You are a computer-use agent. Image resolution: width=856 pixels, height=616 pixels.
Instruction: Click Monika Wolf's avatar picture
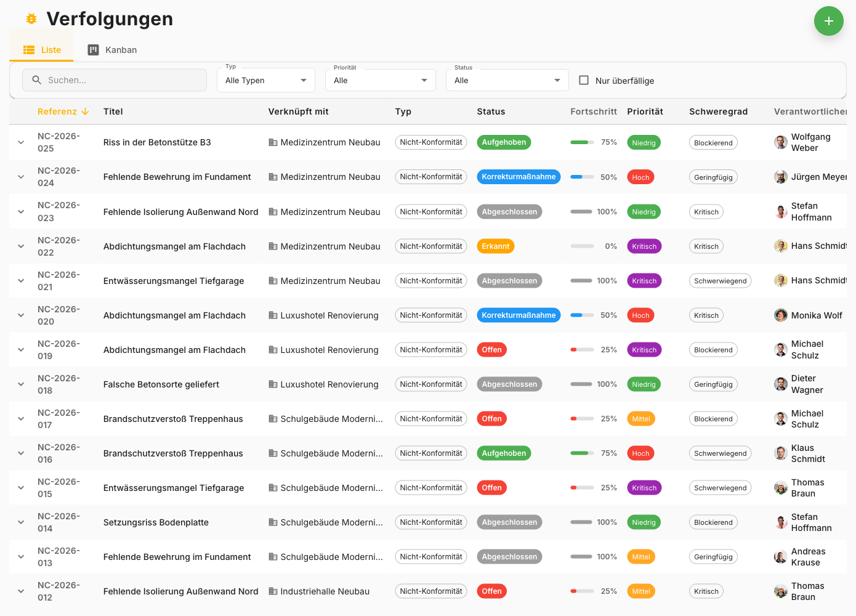click(x=780, y=315)
